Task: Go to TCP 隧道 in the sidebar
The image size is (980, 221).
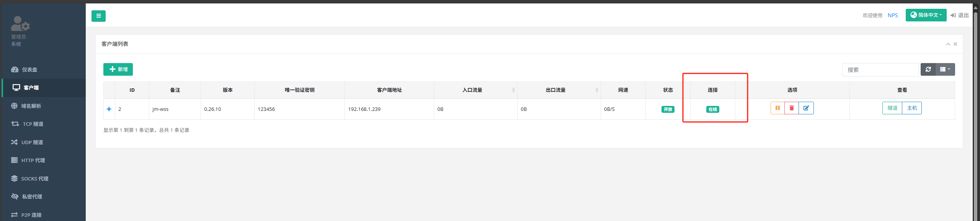Action: pos(33,124)
